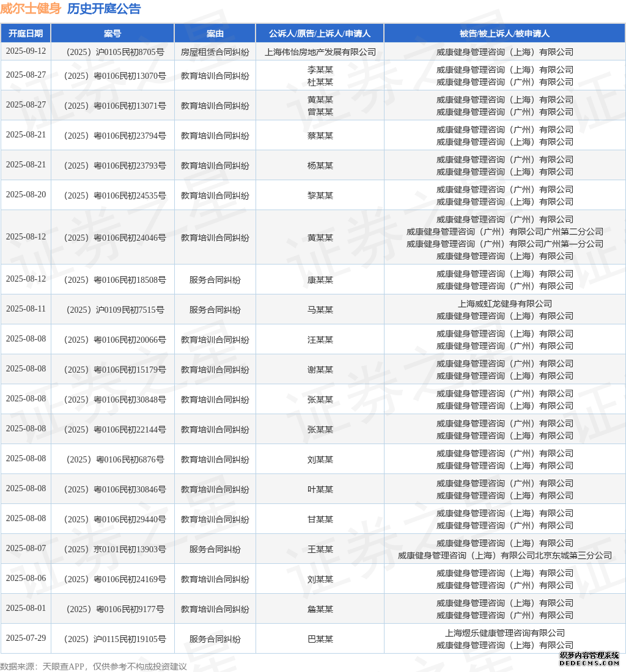Click plaintiff name 甘某某
The height and width of the screenshot is (672, 626).
tap(320, 520)
